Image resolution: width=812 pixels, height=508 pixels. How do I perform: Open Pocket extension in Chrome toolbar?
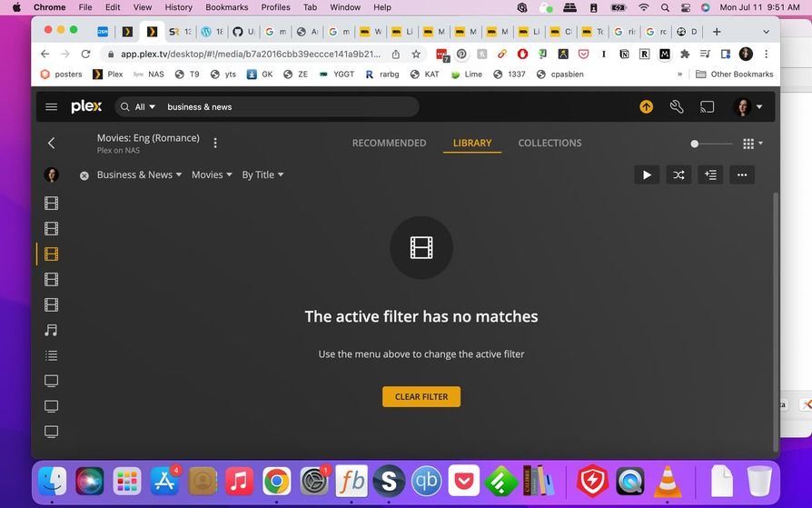[584, 54]
